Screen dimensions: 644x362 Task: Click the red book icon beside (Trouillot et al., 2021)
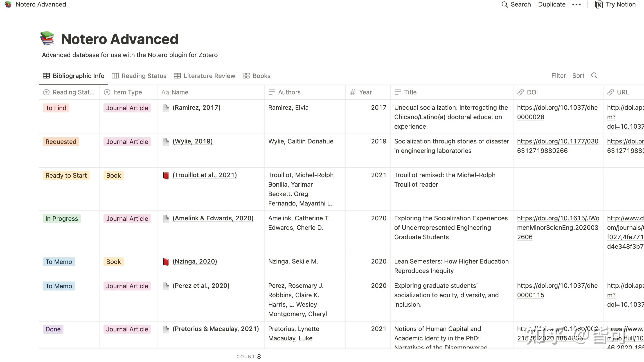click(x=166, y=175)
